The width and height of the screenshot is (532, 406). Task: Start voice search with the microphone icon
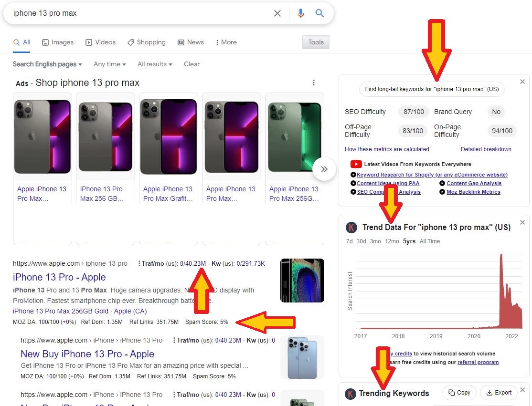tap(300, 13)
